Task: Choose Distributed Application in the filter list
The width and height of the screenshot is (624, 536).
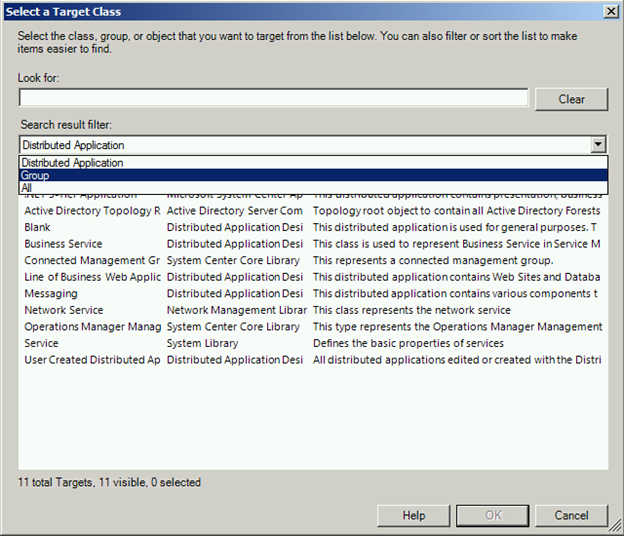Action: point(313,162)
